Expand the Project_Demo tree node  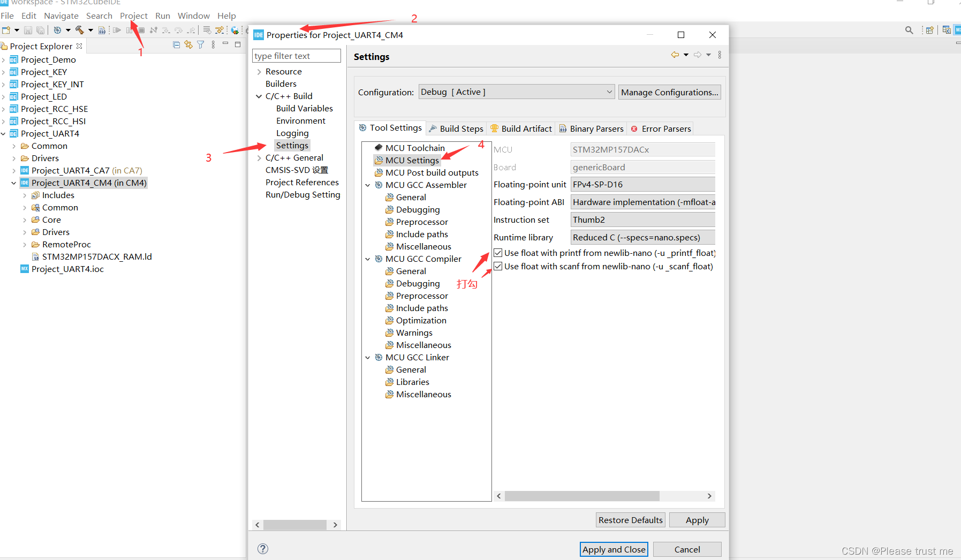(4, 60)
